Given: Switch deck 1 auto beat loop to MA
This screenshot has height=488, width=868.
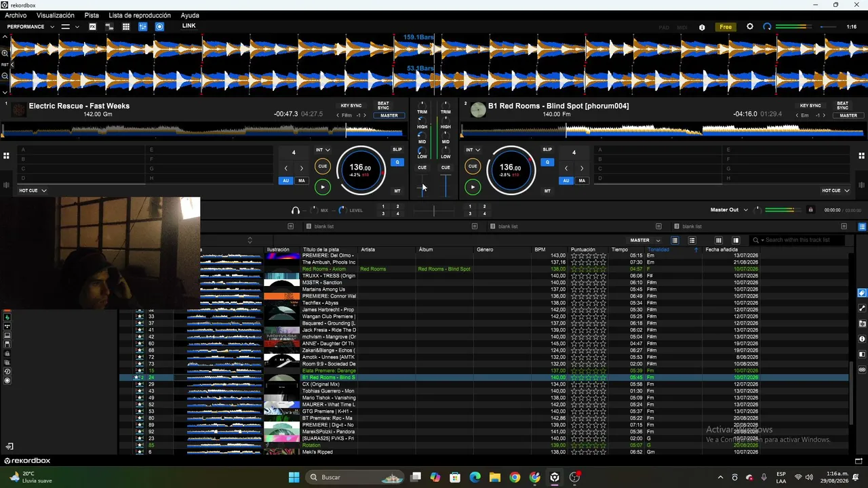Looking at the screenshot, I should pos(302,181).
